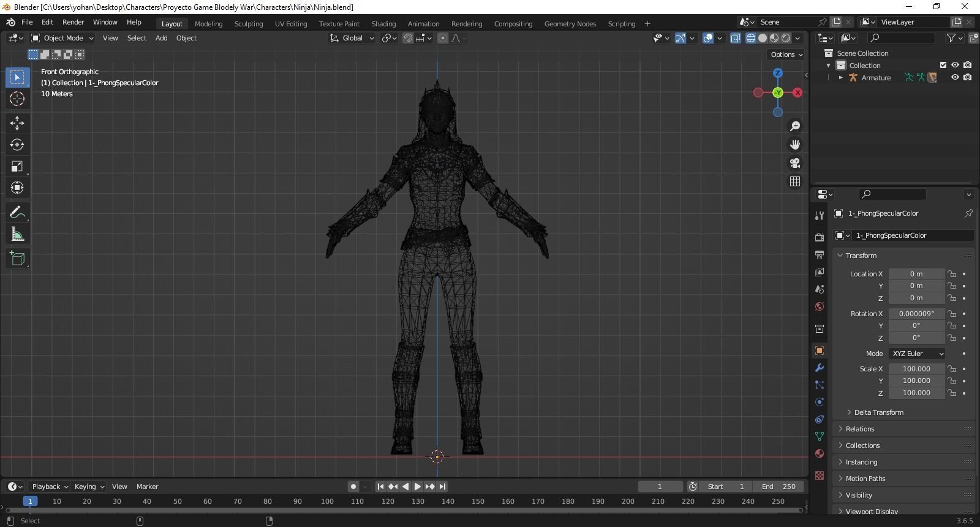
Task: Open the Modifiers wrench tab
Action: coord(820,368)
